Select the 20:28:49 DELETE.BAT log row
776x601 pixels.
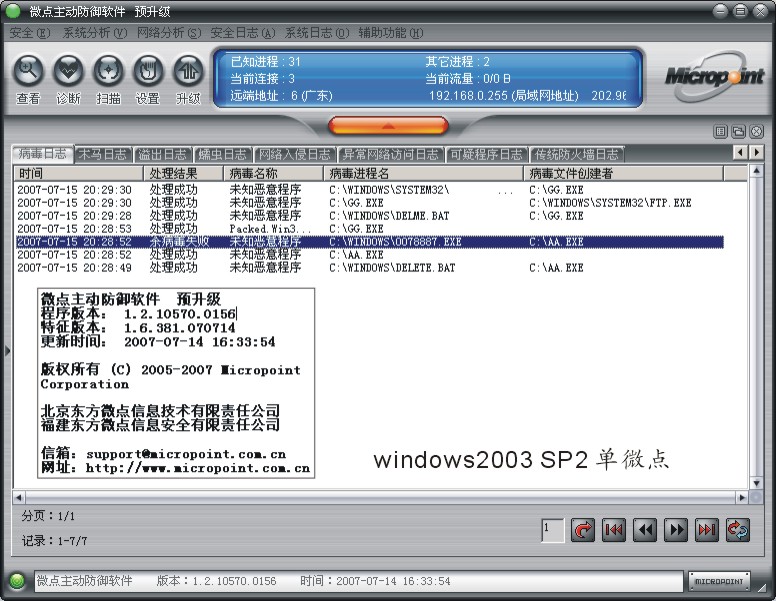coord(369,268)
